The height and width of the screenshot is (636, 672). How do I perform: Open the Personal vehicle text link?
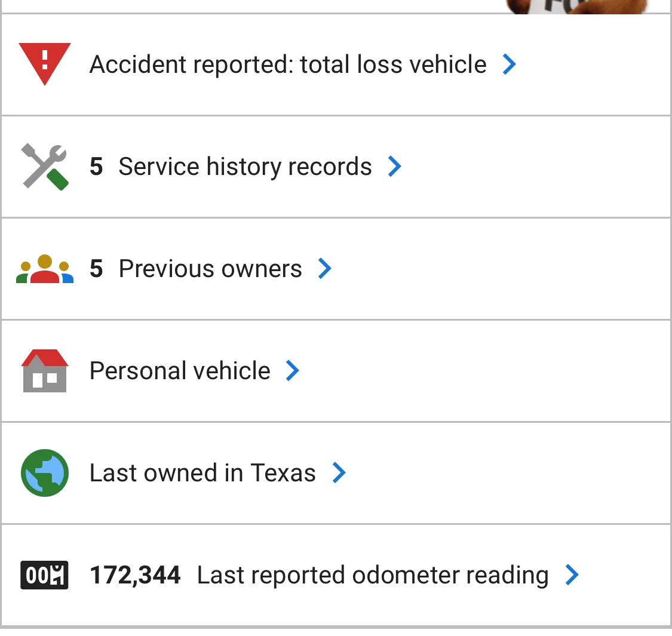180,371
